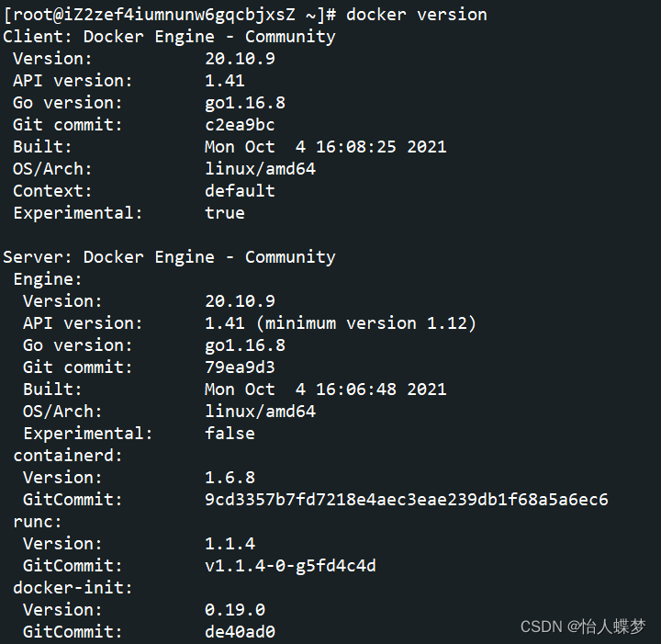The image size is (661, 644).
Task: Click the Context 'default' value
Action: point(240,190)
